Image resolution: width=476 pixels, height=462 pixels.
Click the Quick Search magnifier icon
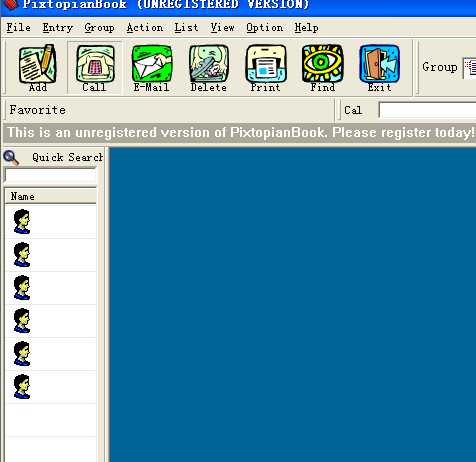point(11,157)
